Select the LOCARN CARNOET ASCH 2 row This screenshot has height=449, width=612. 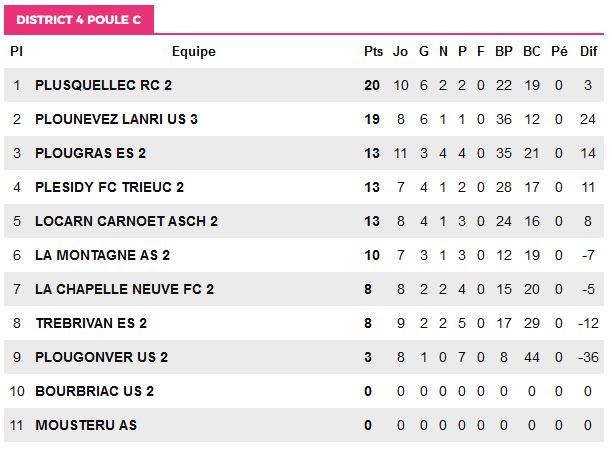click(304, 221)
